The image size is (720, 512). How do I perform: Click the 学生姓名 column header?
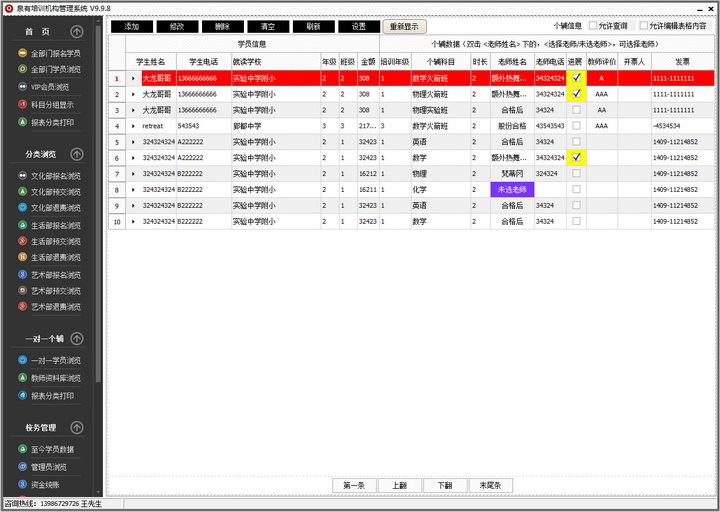click(x=151, y=62)
